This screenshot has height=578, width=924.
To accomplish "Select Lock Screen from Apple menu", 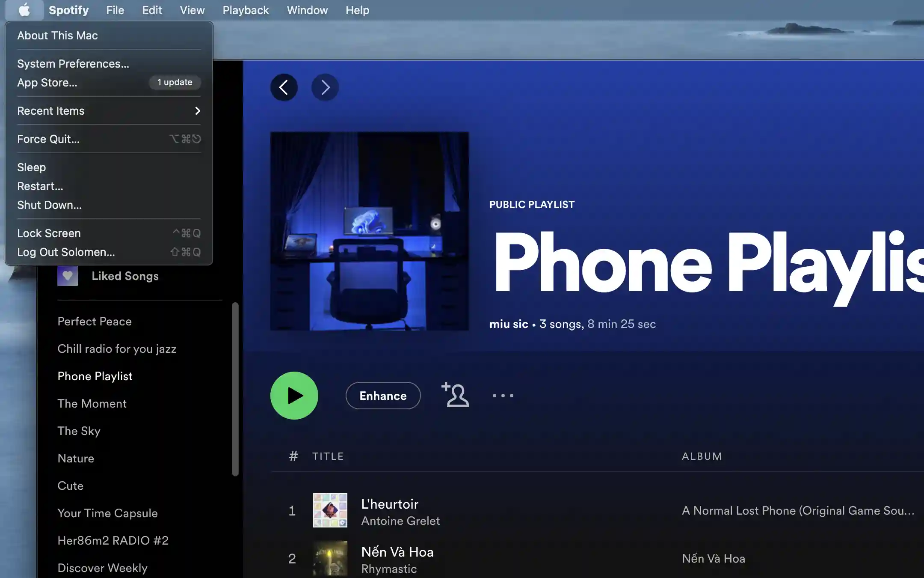I will coord(49,232).
